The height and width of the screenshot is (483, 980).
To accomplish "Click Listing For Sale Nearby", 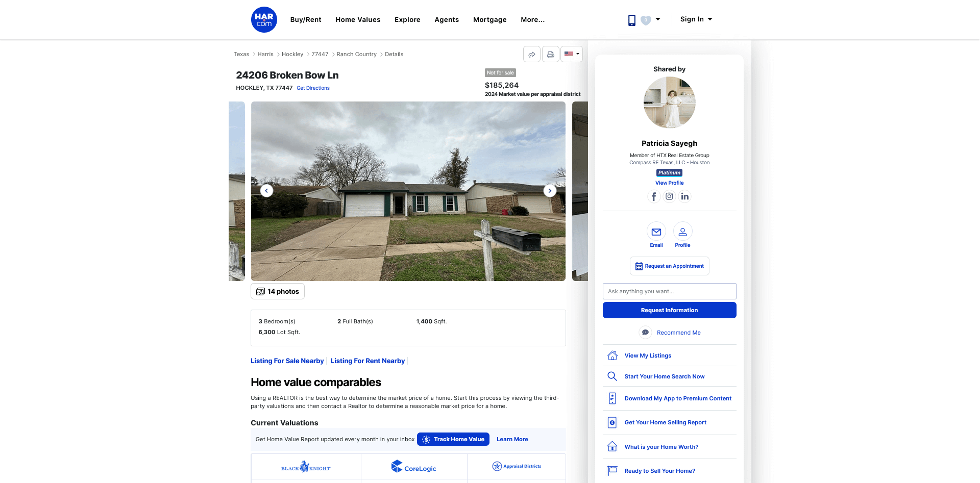I will [287, 361].
